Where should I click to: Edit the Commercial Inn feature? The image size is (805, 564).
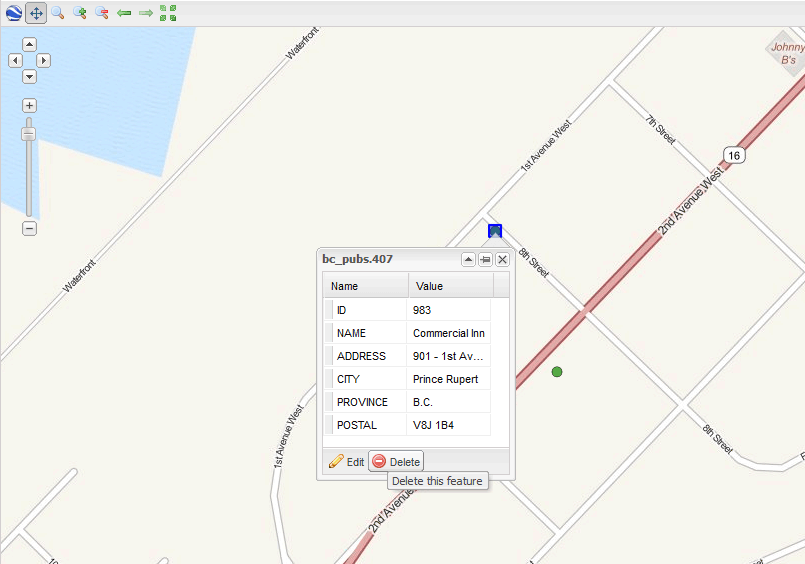346,462
